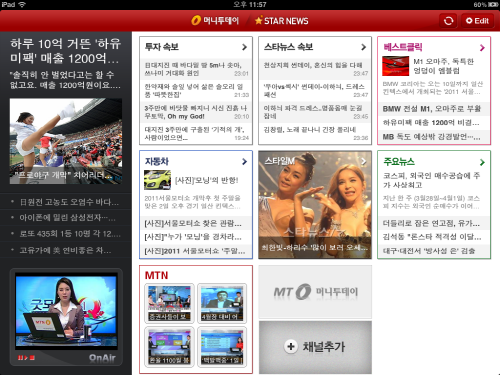Image resolution: width=500 pixels, height=375 pixels.
Task: Play the bottom-right MTN video thumbnail
Action: coord(222,347)
